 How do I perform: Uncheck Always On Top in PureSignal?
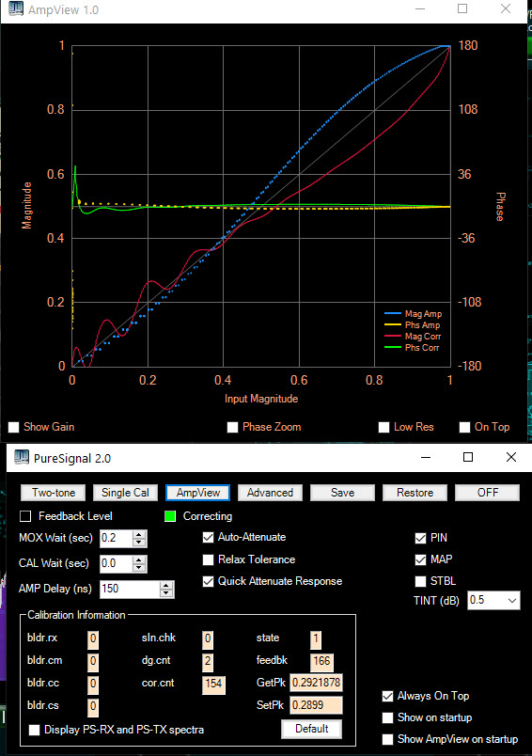[387, 696]
